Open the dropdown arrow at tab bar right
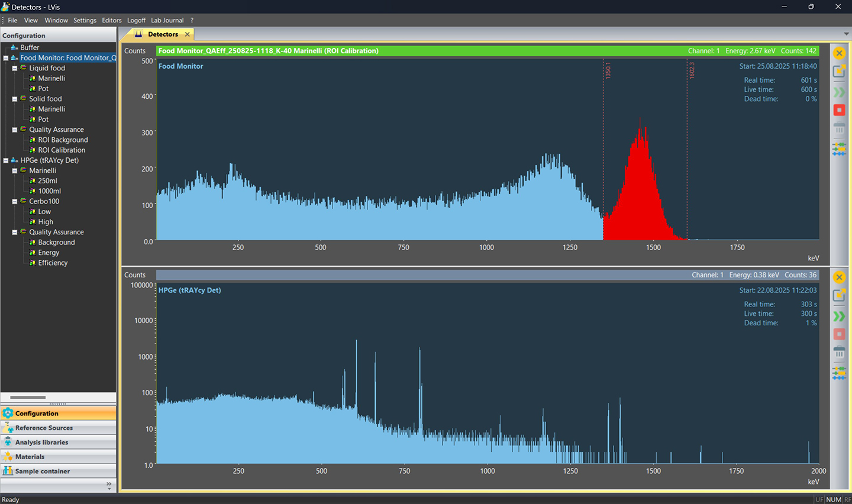852x504 pixels. coord(846,34)
